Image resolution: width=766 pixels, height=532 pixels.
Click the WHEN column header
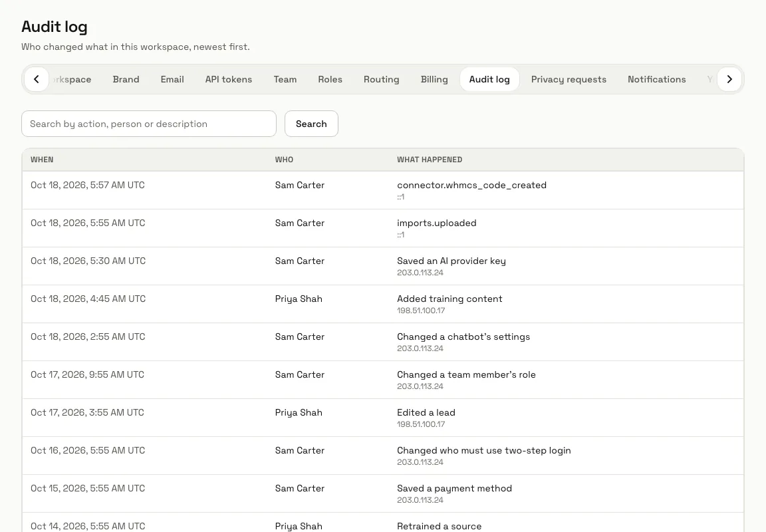click(42, 160)
